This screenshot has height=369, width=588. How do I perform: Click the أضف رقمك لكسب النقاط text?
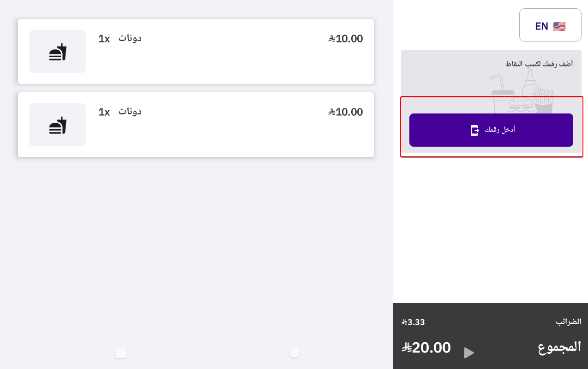pyautogui.click(x=539, y=64)
